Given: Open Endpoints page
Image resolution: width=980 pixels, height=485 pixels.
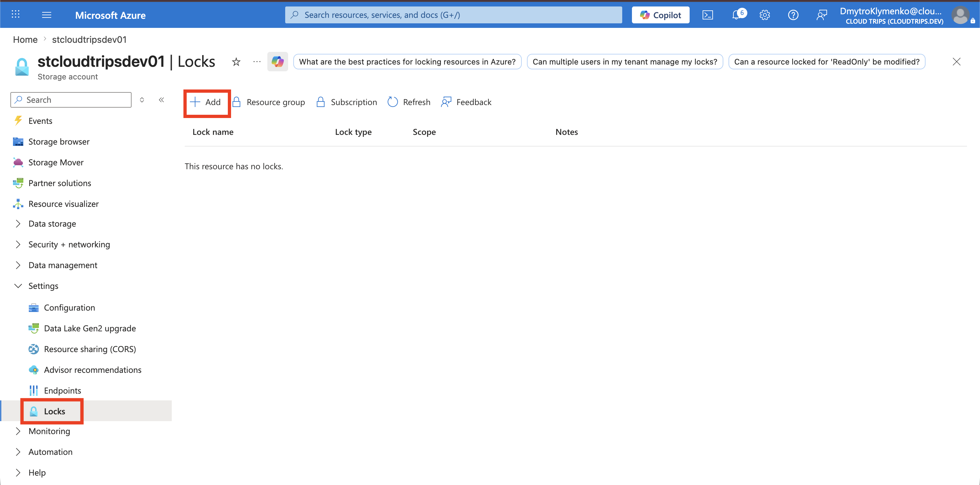Looking at the screenshot, I should [x=63, y=391].
